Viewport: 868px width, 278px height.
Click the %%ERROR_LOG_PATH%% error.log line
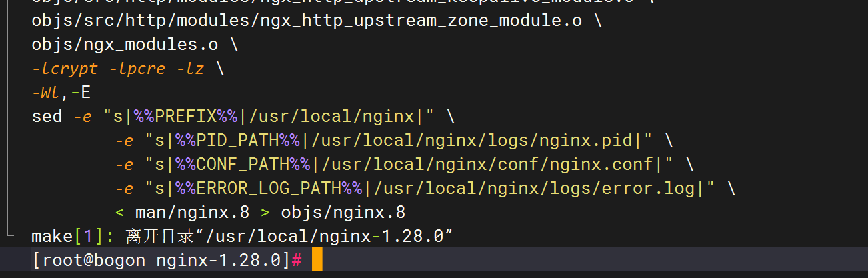click(x=425, y=189)
